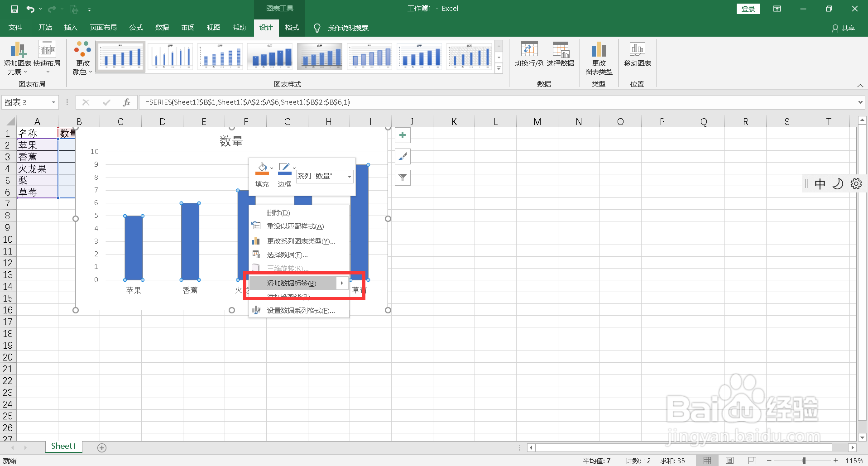Open the Border pen in mini toolbar
Image resolution: width=868 pixels, height=466 pixels.
284,168
